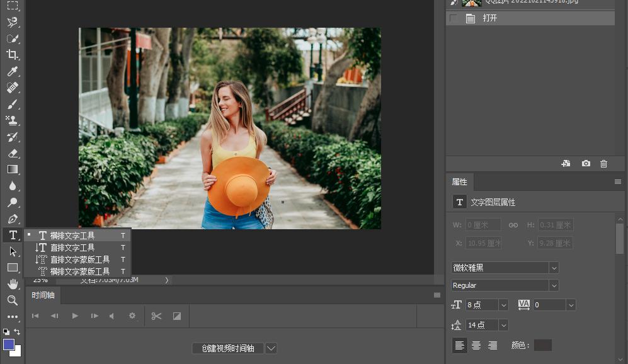Screen dimensions: 628x364
Task: Select the Hand tool
Action: pos(12,284)
